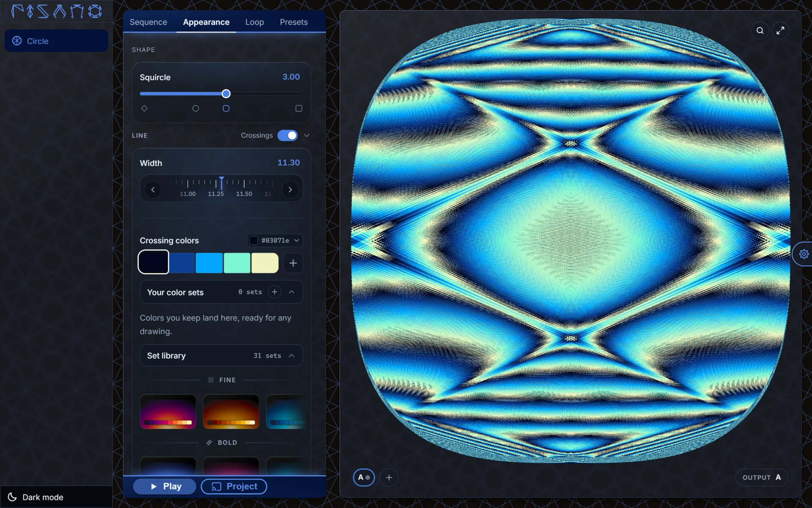Select the square shape preset icon
Viewport: 812px width, 508px height.
(299, 108)
